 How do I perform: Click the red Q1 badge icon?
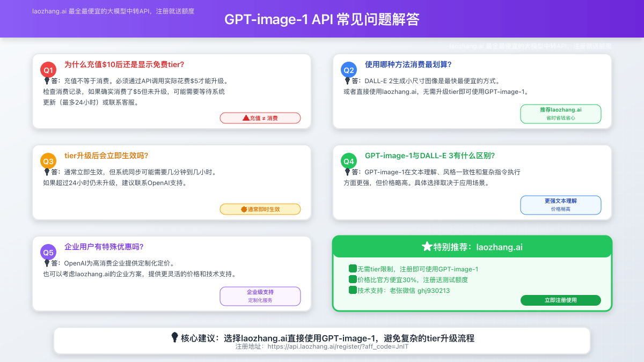[48, 70]
